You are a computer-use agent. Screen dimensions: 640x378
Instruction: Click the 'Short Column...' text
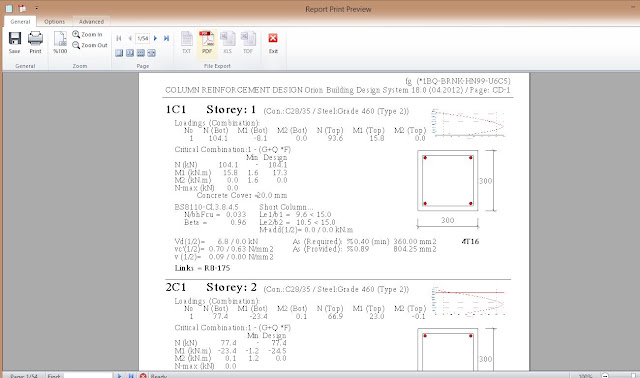coord(286,207)
